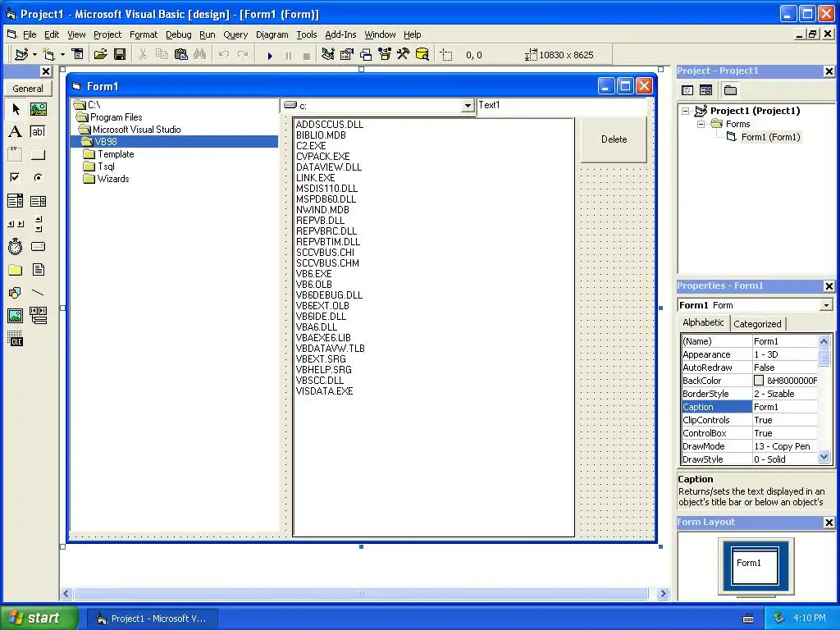Viewport: 840px width, 630px height.
Task: Select the Pointer tool in the toolbox
Action: pyautogui.click(x=16, y=109)
